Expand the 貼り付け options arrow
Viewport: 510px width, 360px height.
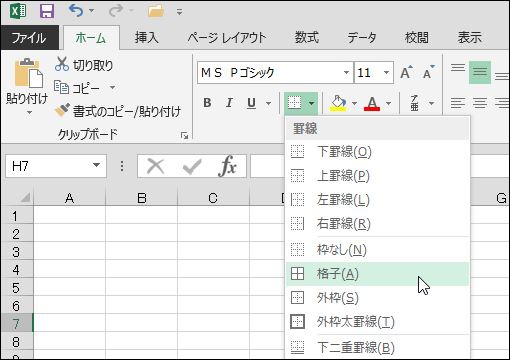coord(29,113)
